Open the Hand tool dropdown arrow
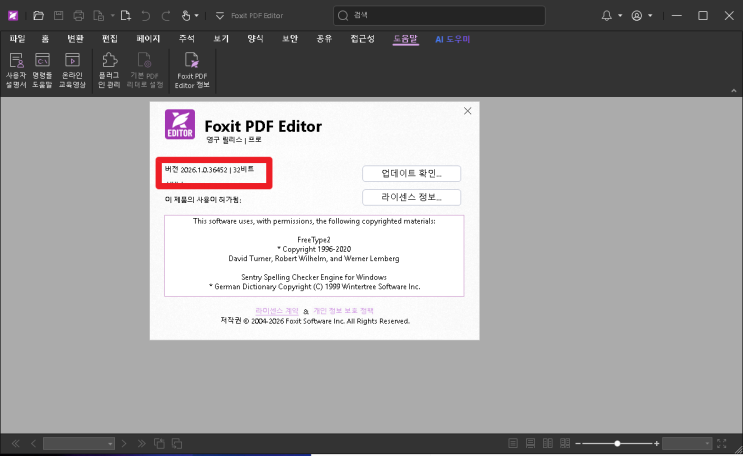This screenshot has height=456, width=743. (196, 16)
